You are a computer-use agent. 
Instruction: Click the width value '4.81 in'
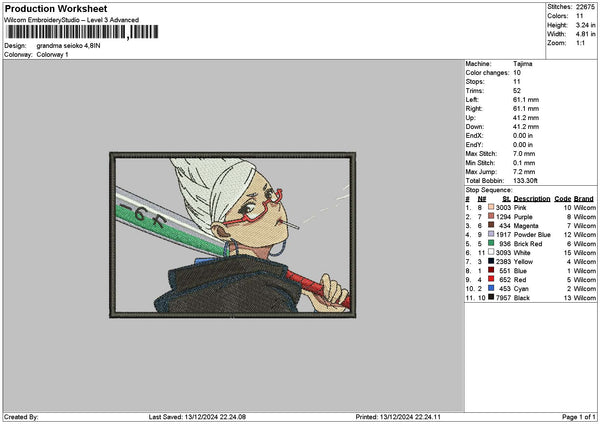pos(585,34)
